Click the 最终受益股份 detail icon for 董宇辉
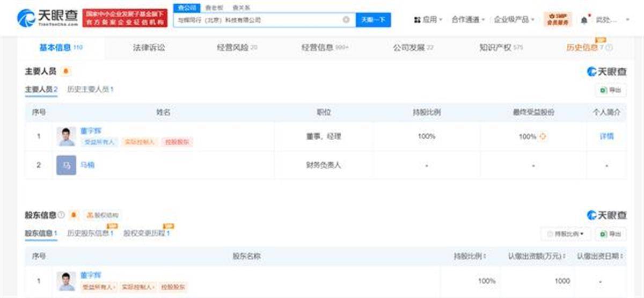Viewport: 644px width, 298px height. (x=543, y=136)
